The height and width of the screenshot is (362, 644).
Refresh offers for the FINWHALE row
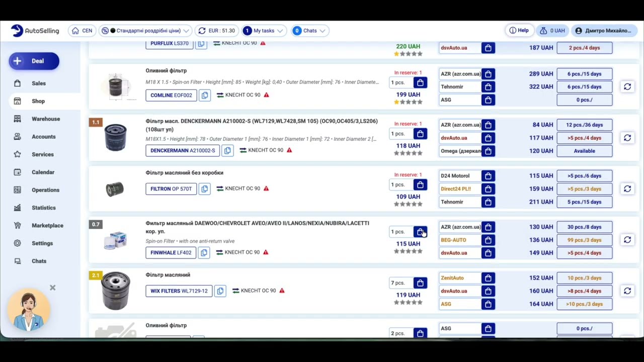[x=627, y=240]
